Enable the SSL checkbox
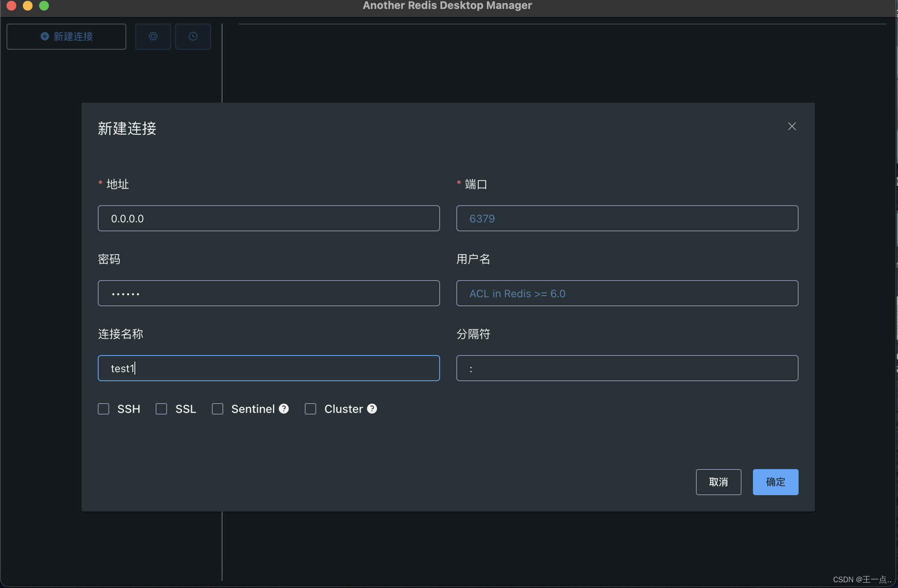Image resolution: width=898 pixels, height=588 pixels. click(x=161, y=409)
